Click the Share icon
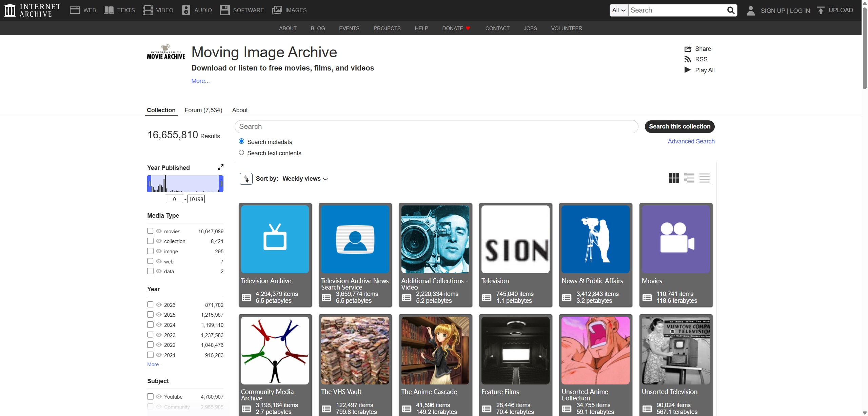 coord(688,49)
